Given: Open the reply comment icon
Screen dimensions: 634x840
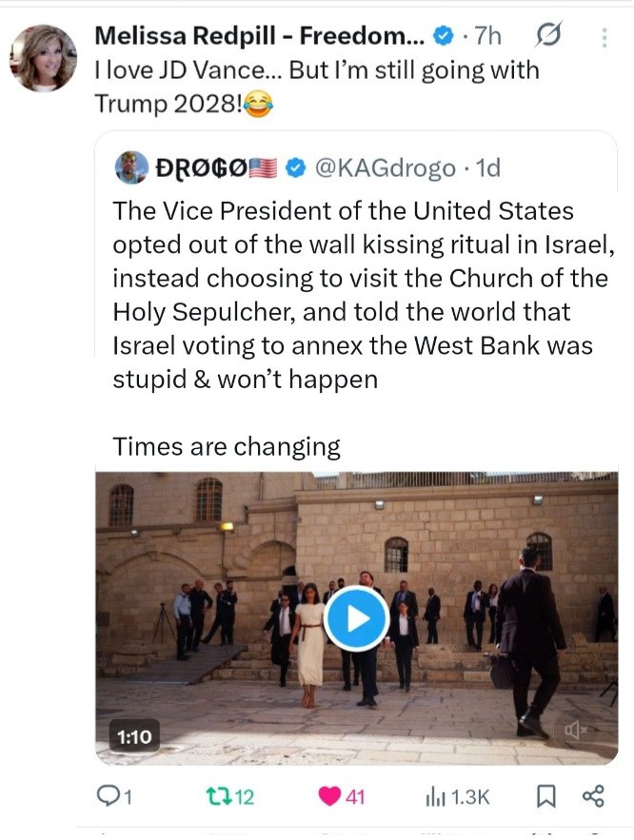Looking at the screenshot, I should click(107, 795).
